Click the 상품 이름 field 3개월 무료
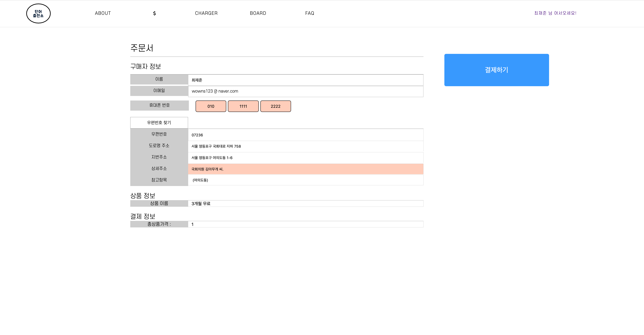This screenshot has width=644, height=335. pyautogui.click(x=306, y=204)
